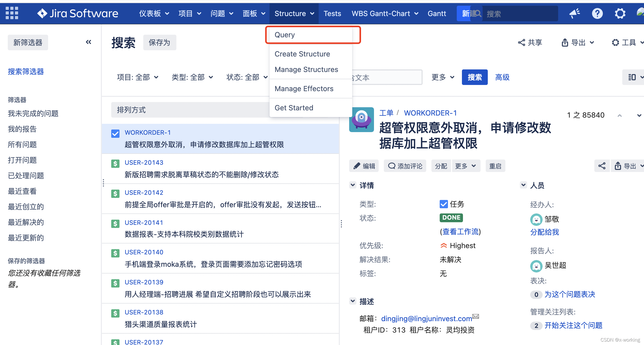644x345 pixels.
Task: Collapse the filter sidebar with double-chevron icon
Action: tap(88, 42)
